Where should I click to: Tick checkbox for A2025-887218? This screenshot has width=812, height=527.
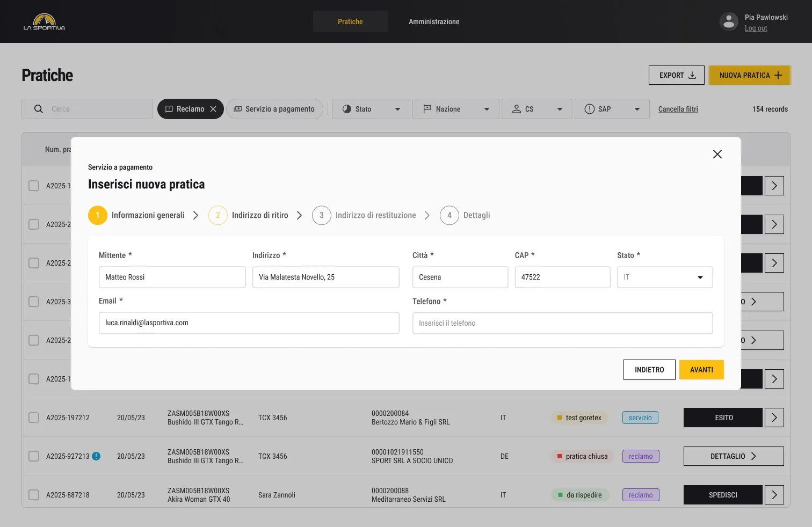(34, 495)
